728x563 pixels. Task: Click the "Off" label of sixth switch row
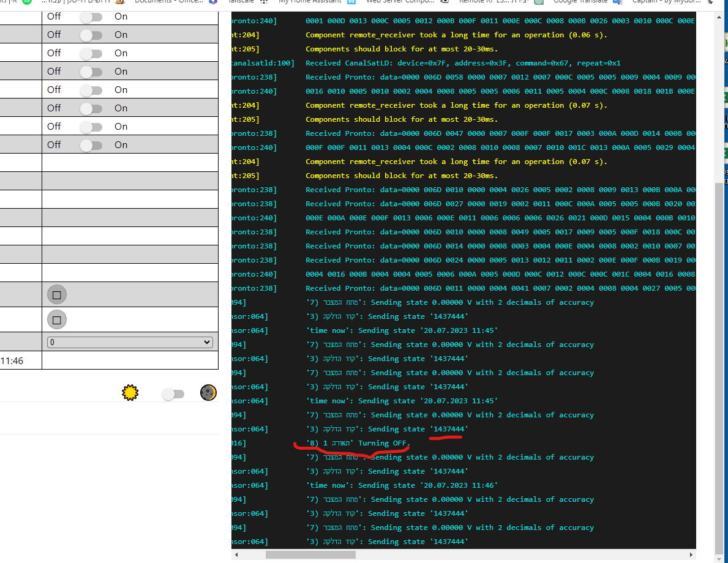[x=54, y=108]
